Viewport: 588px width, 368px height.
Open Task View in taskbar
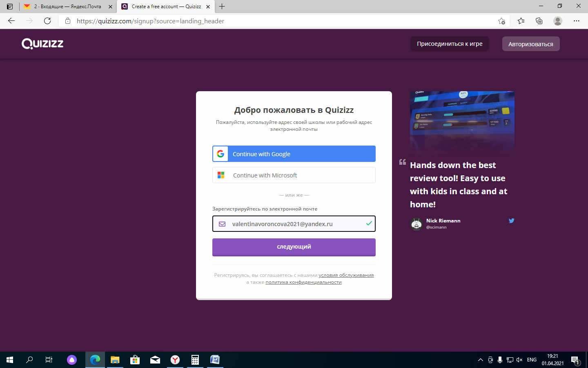click(49, 360)
